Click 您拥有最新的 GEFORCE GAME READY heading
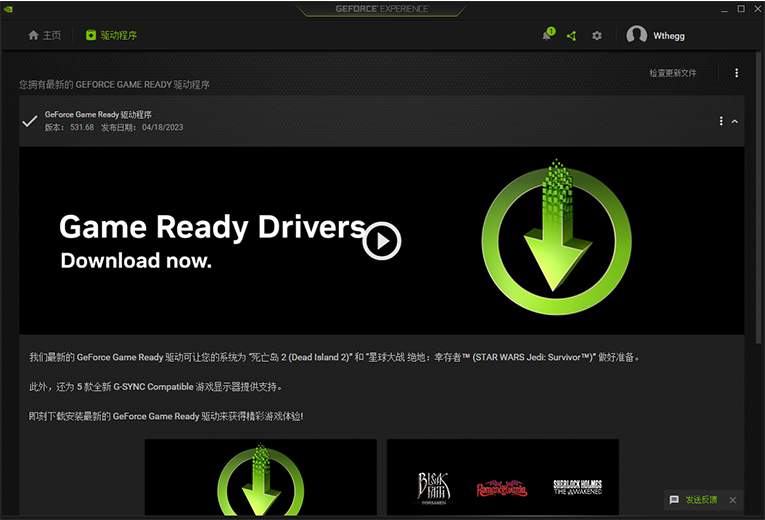The height and width of the screenshot is (520, 765). coord(115,84)
